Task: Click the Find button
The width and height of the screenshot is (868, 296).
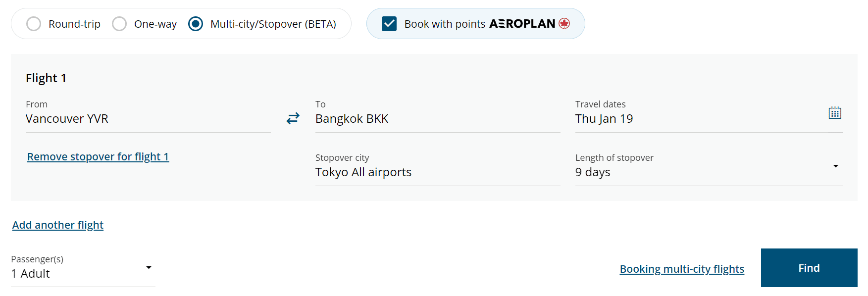Action: (x=809, y=268)
